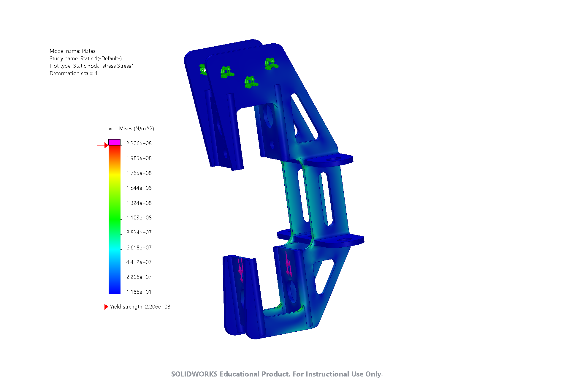Image resolution: width=588 pixels, height=386 pixels.
Task: Click Study name: Static 1(-Default-) text
Action: click(x=85, y=58)
